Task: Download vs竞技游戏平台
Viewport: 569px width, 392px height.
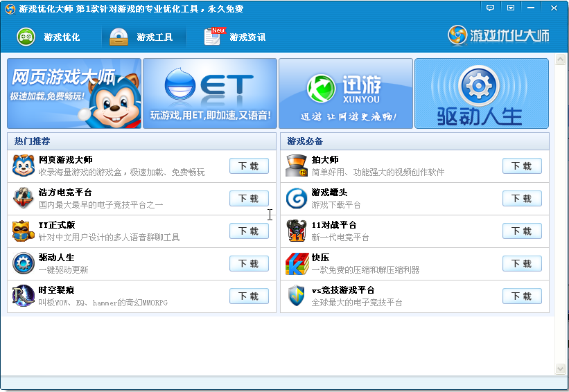Action: (x=522, y=296)
